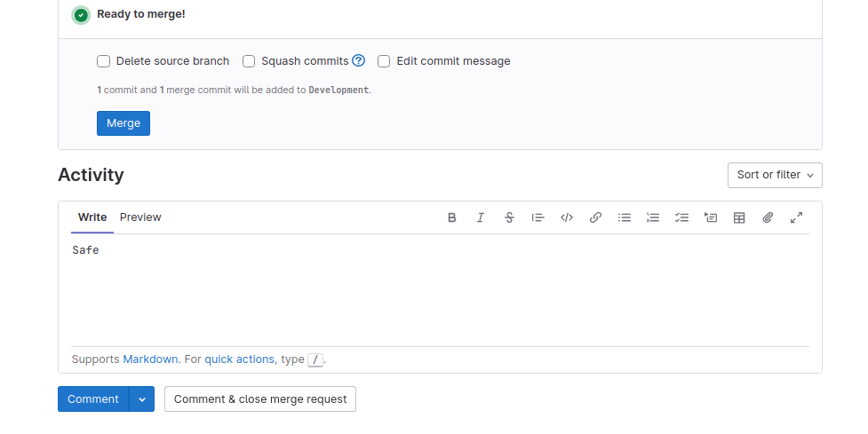Attach a file to the comment

coord(768,217)
